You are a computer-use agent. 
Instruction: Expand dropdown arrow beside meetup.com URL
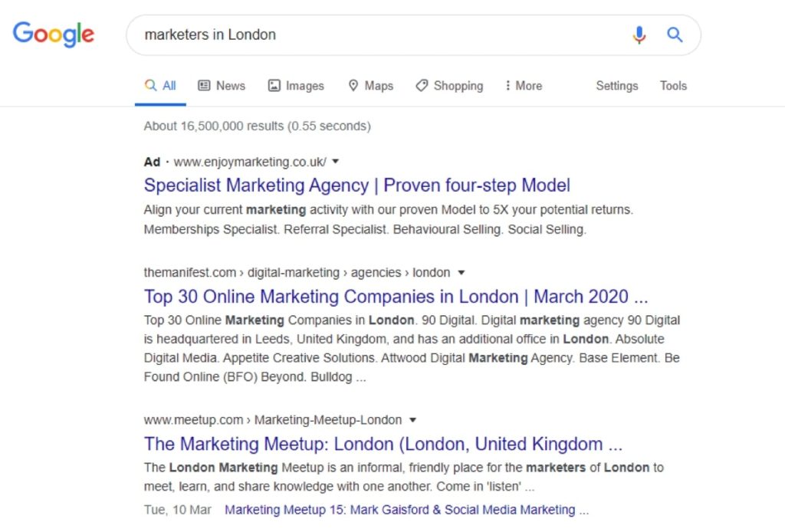pyautogui.click(x=413, y=419)
